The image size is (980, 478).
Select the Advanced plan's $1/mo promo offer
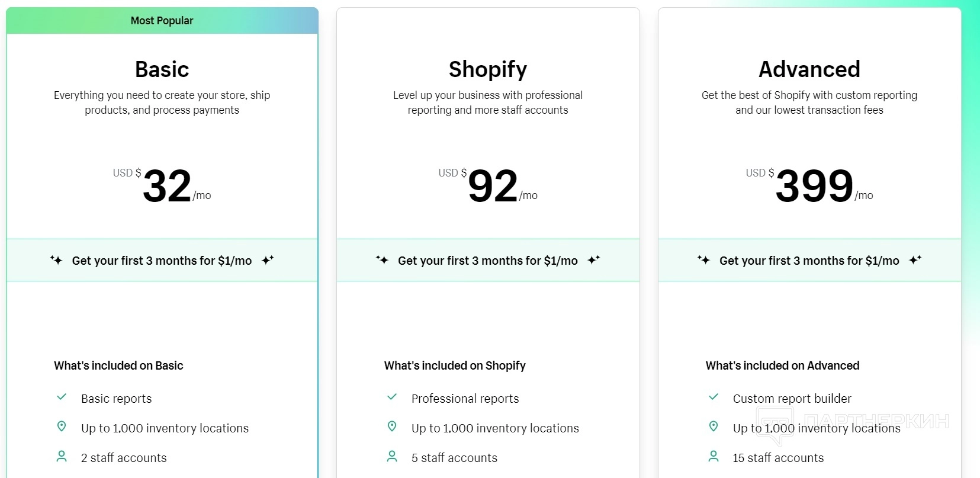pyautogui.click(x=809, y=261)
